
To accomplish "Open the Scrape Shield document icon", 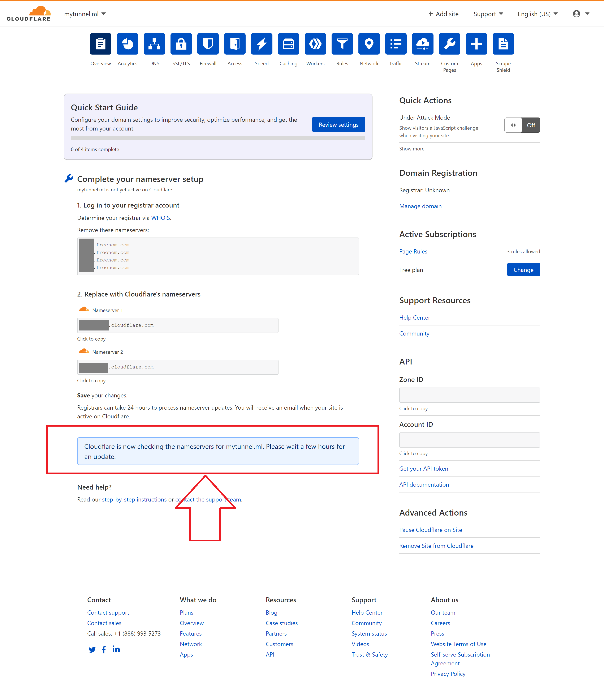I will (x=503, y=44).
